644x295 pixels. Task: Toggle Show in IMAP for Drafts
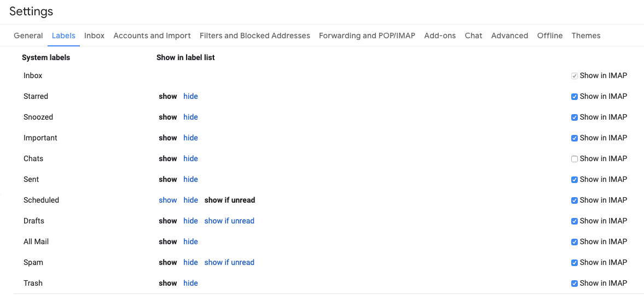(x=575, y=221)
